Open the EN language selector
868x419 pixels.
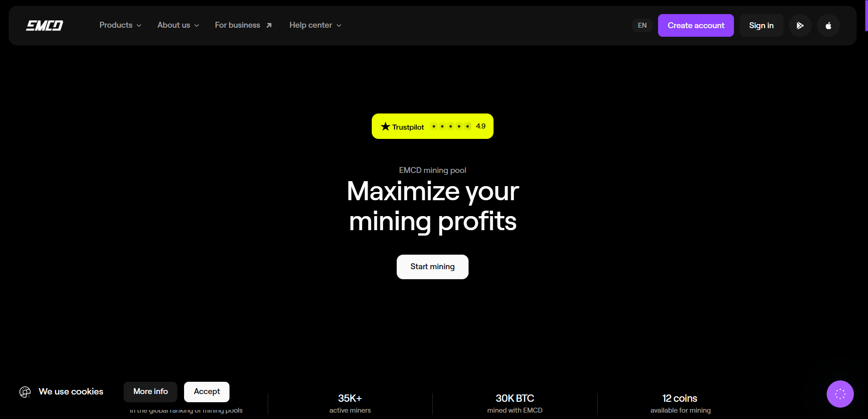point(642,25)
